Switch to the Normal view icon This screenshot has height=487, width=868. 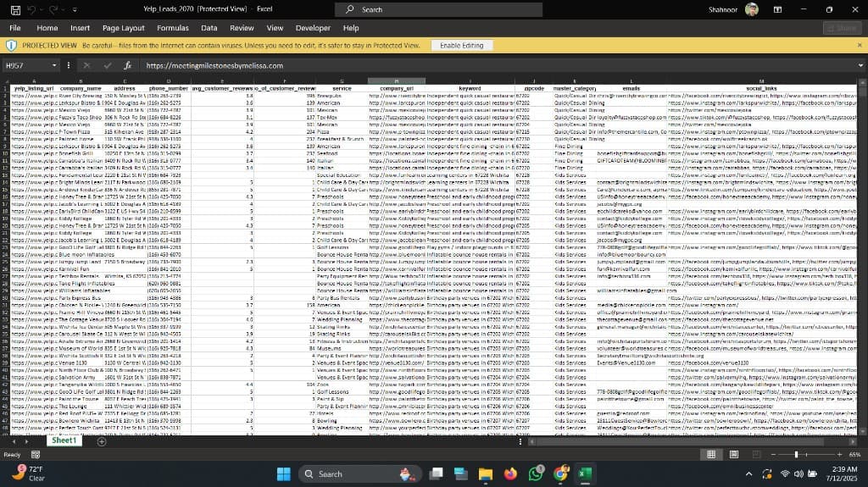coord(711,454)
